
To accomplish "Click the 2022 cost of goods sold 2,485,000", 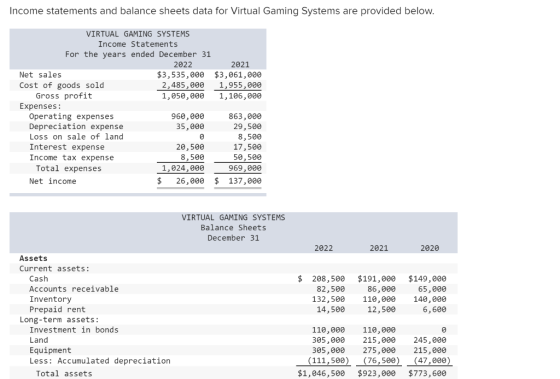I will pos(183,85).
